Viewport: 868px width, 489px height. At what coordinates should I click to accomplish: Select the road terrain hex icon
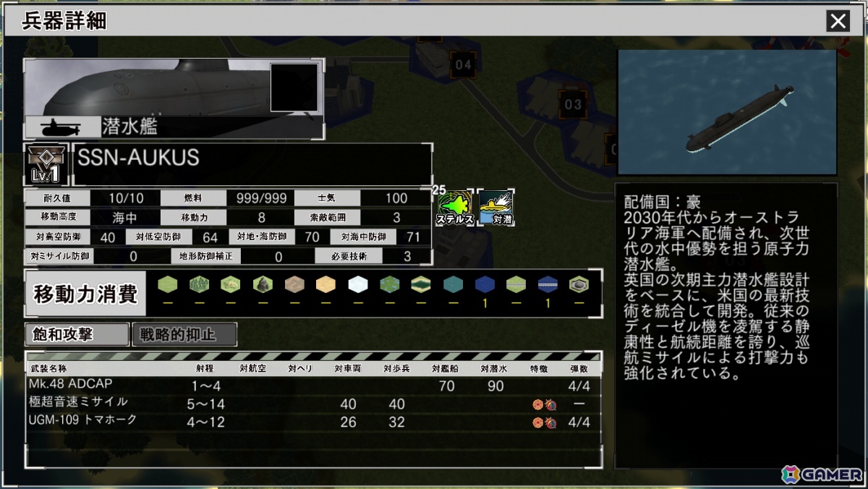pos(516,285)
